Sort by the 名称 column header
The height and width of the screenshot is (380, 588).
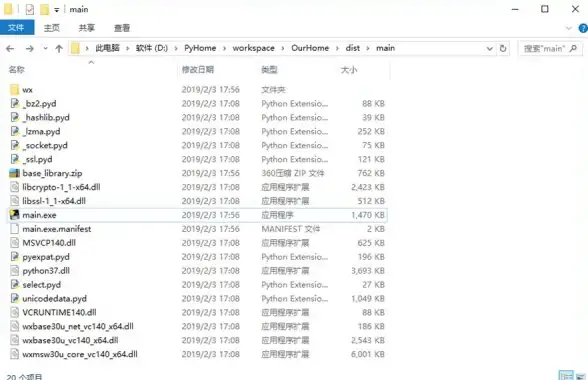click(x=16, y=69)
